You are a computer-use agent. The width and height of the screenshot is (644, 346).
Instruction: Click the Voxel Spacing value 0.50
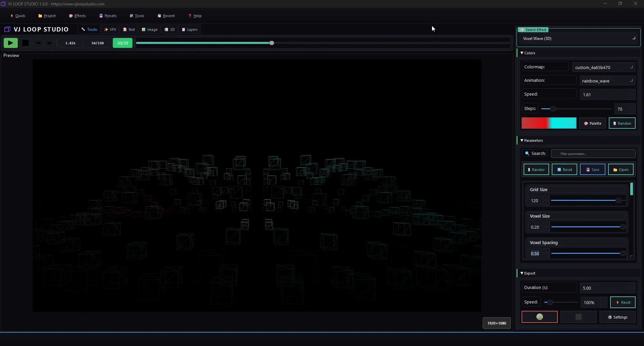tap(535, 253)
